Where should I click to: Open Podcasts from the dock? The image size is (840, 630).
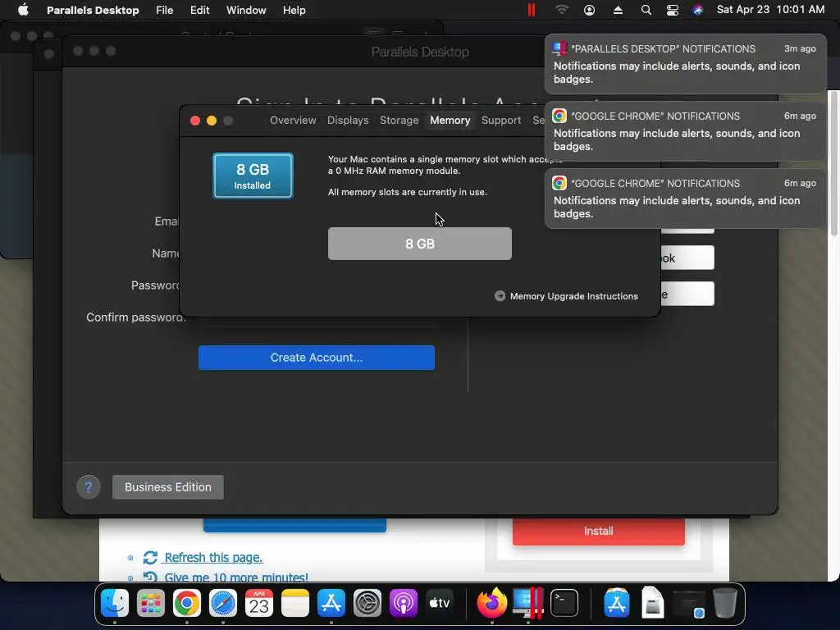tap(404, 603)
